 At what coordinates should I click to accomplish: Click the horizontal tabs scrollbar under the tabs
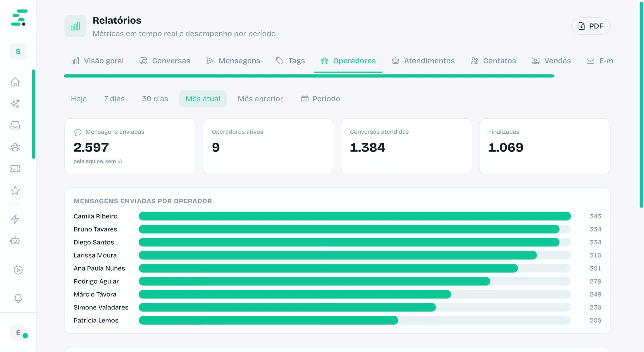tap(309, 76)
